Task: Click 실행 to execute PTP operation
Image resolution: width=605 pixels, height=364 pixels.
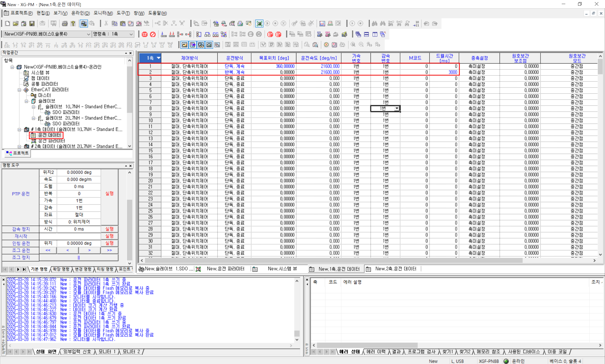Action: 109,193
